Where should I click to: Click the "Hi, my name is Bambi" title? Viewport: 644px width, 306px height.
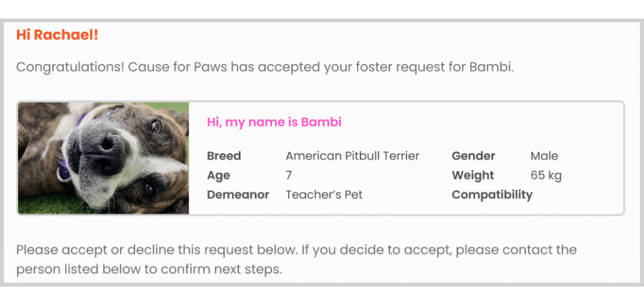pos(274,122)
